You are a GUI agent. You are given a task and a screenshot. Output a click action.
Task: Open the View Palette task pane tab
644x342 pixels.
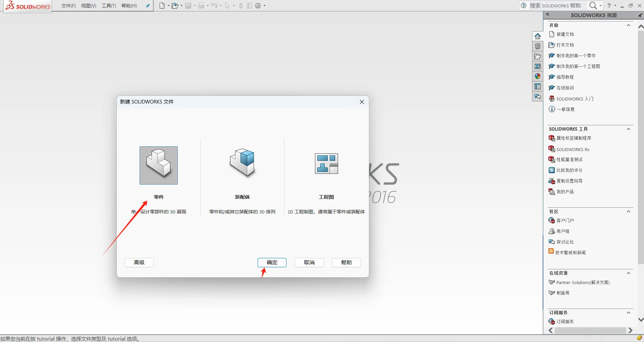tap(538, 66)
